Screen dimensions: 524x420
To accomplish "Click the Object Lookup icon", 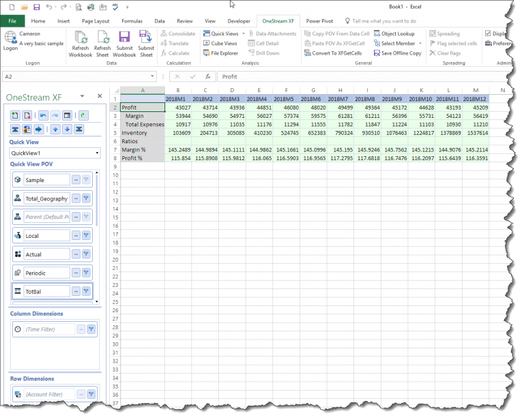I will [x=377, y=33].
